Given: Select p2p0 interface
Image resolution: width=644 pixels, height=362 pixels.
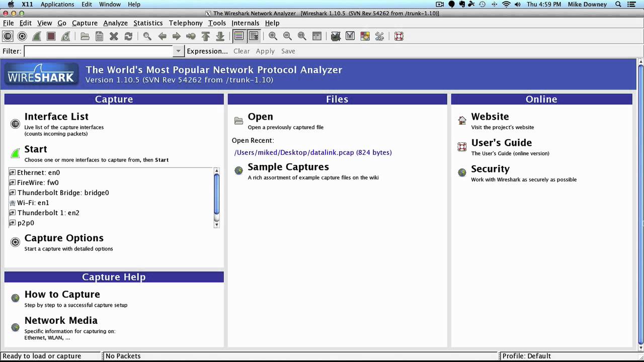Looking at the screenshot, I should 26,223.
